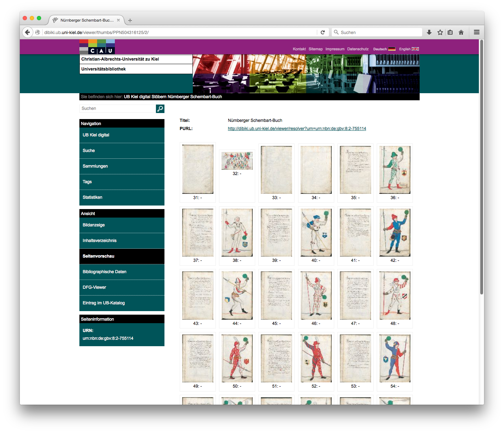This screenshot has width=504, height=433.
Task: Open page thumbnail 50
Action: coord(237,358)
